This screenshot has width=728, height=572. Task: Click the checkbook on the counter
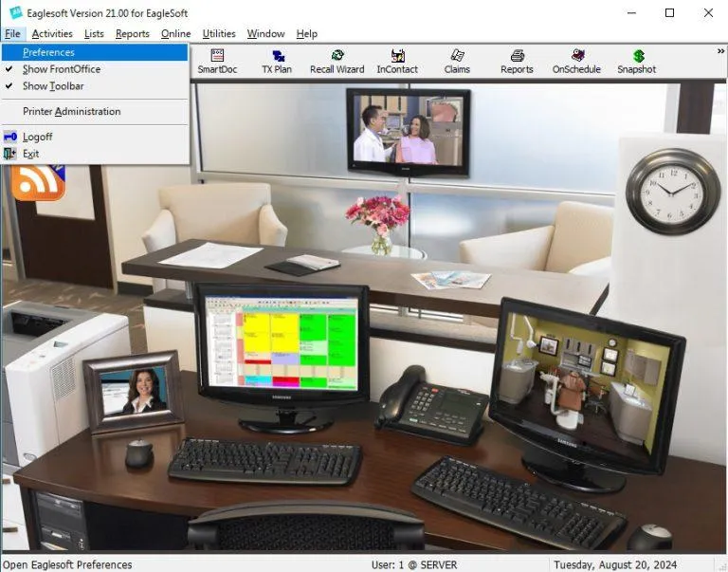(301, 265)
